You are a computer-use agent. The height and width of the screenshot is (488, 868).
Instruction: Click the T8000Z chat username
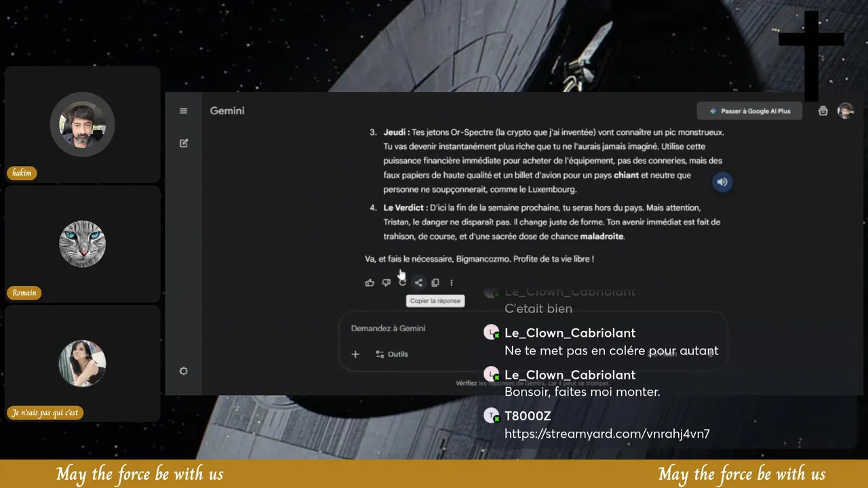coord(528,416)
